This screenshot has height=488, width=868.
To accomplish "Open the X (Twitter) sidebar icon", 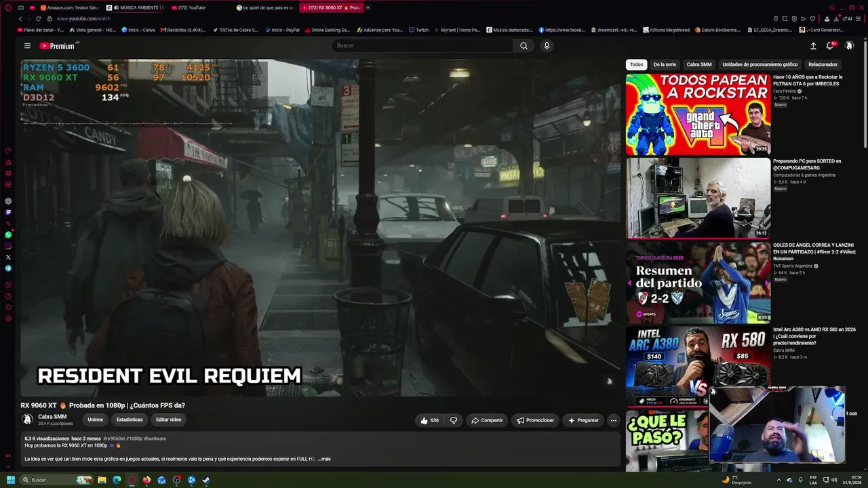I will [x=8, y=257].
